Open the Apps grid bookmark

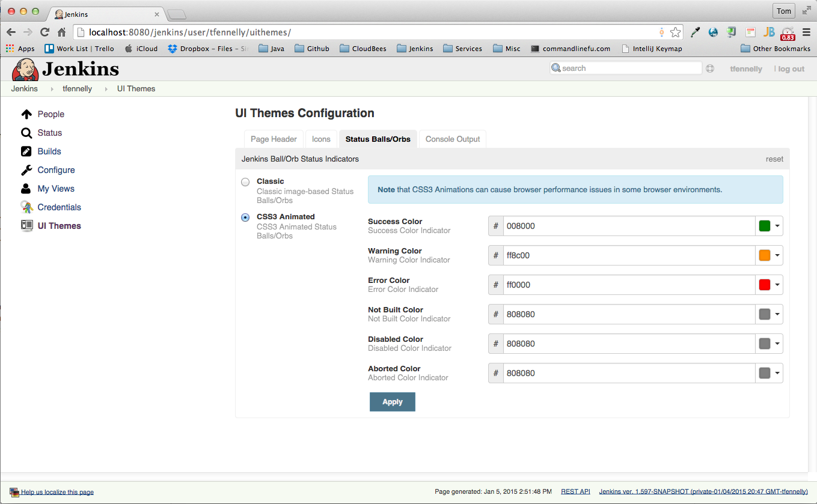tap(20, 49)
